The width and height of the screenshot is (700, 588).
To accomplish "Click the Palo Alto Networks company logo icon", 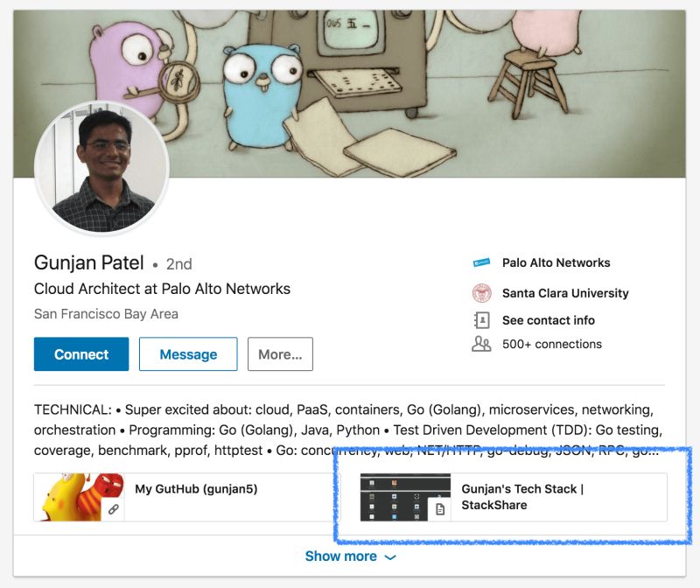I will (x=481, y=262).
